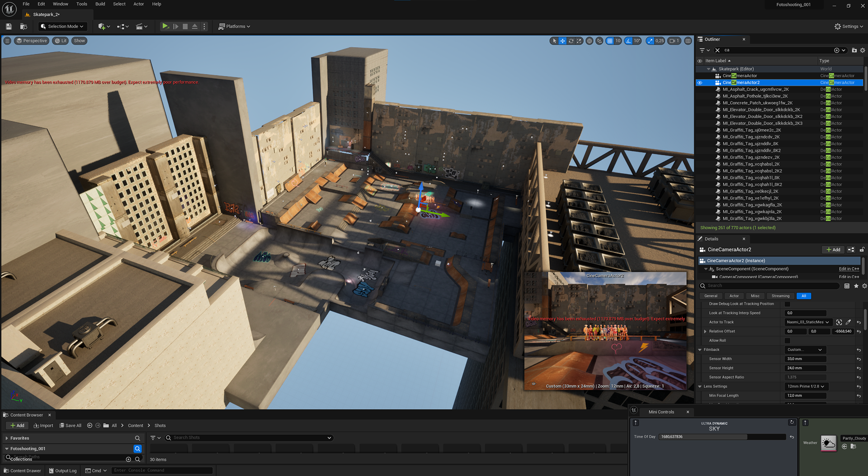The width and height of the screenshot is (868, 476).
Task: Toggle visibility of CineCameraActor2 in Outliner
Action: coord(700,83)
